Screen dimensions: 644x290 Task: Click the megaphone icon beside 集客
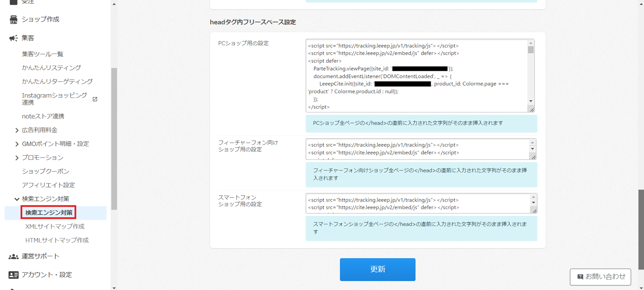point(14,38)
